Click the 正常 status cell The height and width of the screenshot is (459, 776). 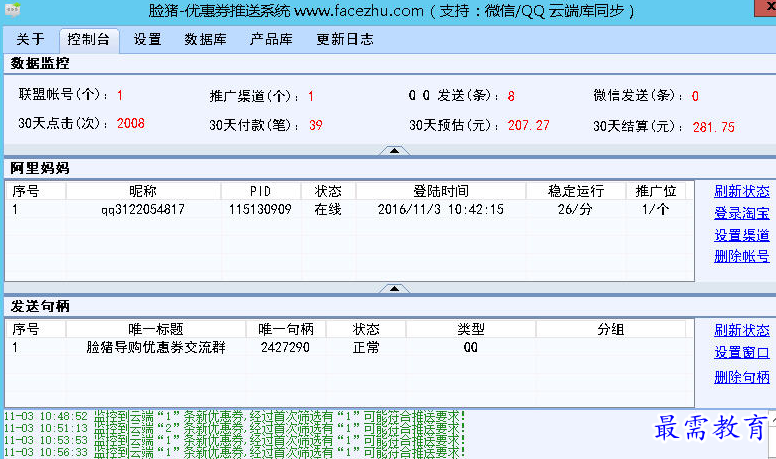point(366,347)
